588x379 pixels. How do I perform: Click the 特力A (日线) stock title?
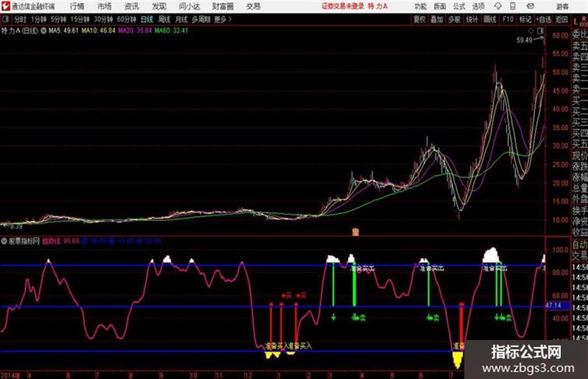pyautogui.click(x=19, y=30)
